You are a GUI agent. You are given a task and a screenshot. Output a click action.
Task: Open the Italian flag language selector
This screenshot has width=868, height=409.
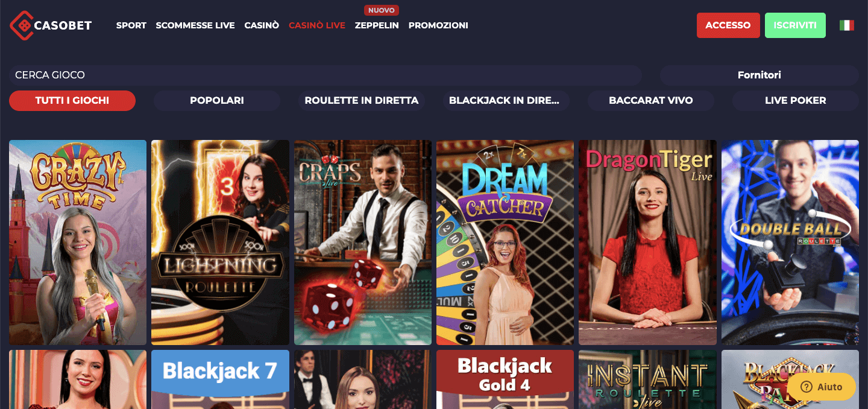(846, 25)
